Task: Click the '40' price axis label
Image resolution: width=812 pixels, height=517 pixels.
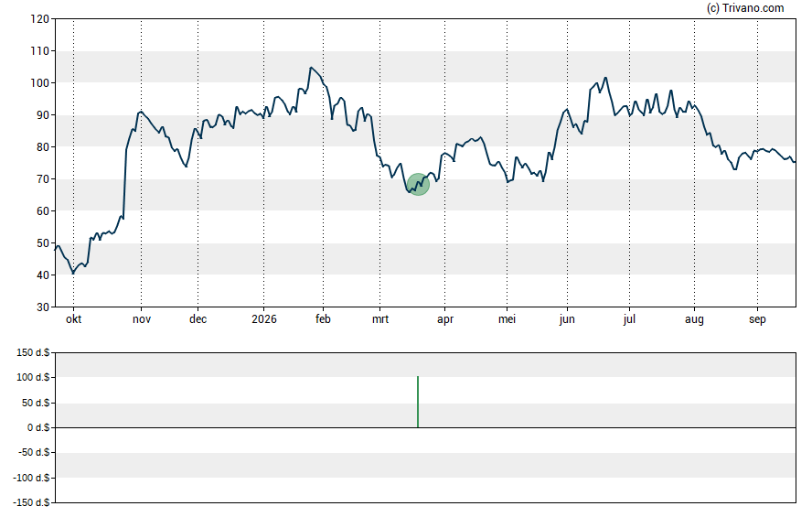Action: (x=43, y=275)
